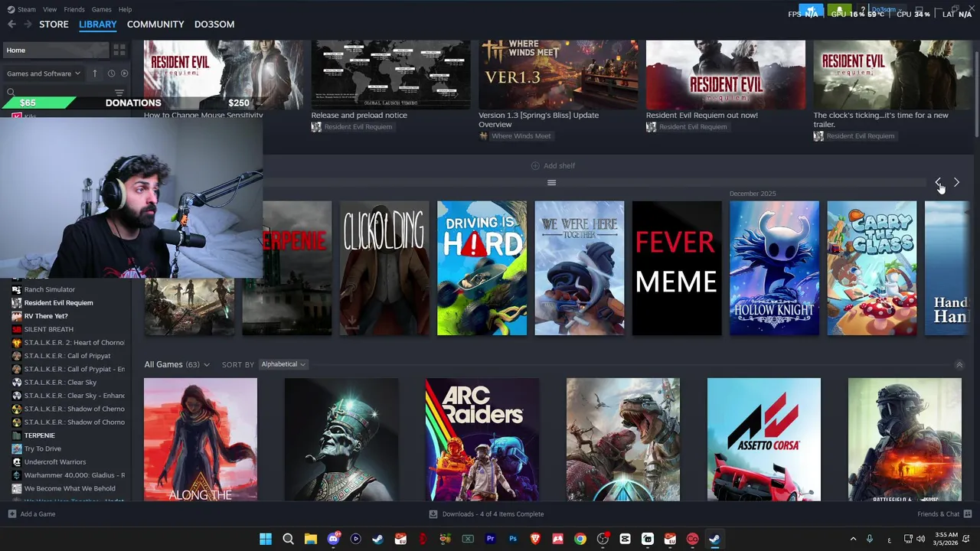The image size is (980, 551).
Task: Select Undercroft Warriors in game list
Action: 55,462
